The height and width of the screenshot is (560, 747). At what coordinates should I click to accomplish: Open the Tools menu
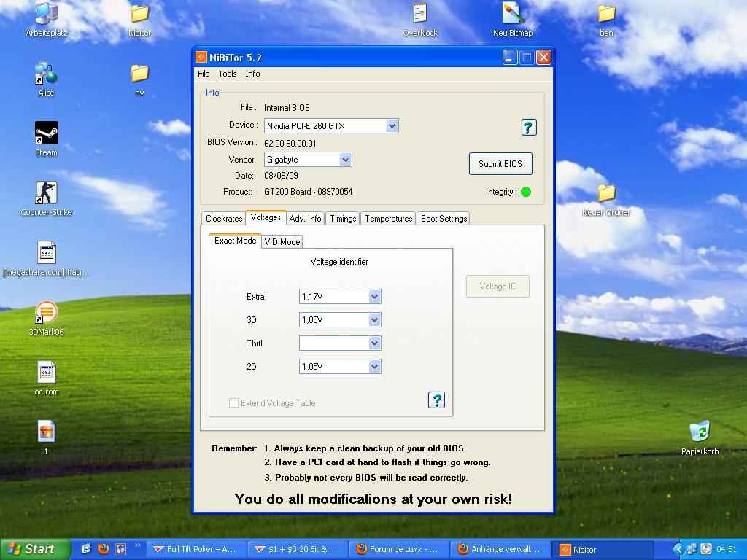click(228, 74)
